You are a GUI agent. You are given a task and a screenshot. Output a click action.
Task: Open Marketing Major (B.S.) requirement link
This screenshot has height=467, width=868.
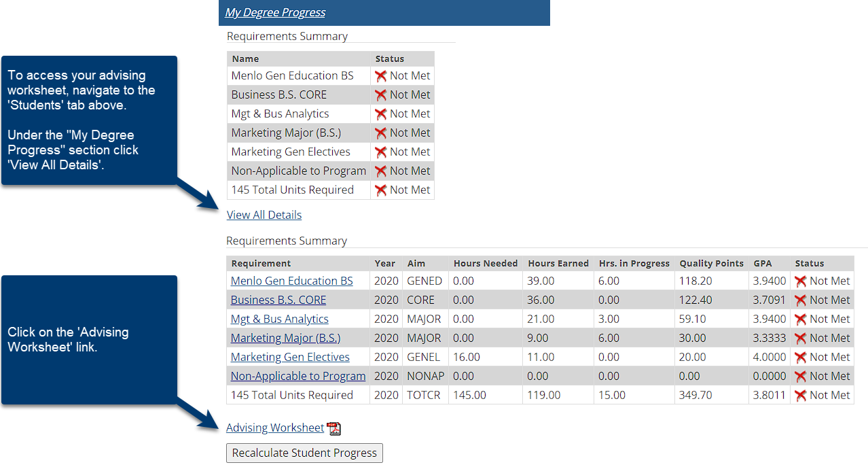coord(285,338)
